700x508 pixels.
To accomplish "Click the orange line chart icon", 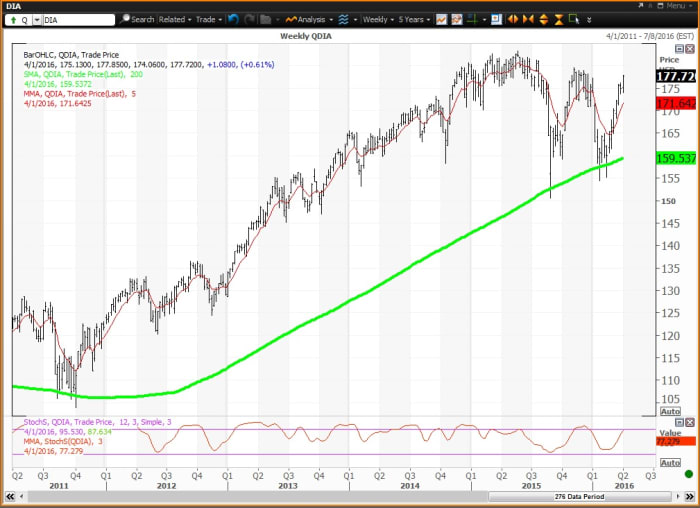I will pos(442,20).
